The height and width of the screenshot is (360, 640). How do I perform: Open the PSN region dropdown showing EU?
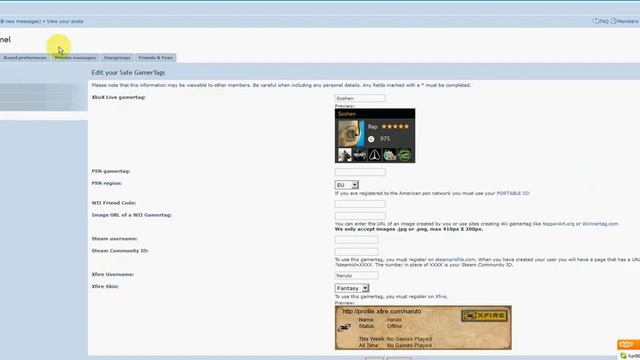point(347,185)
